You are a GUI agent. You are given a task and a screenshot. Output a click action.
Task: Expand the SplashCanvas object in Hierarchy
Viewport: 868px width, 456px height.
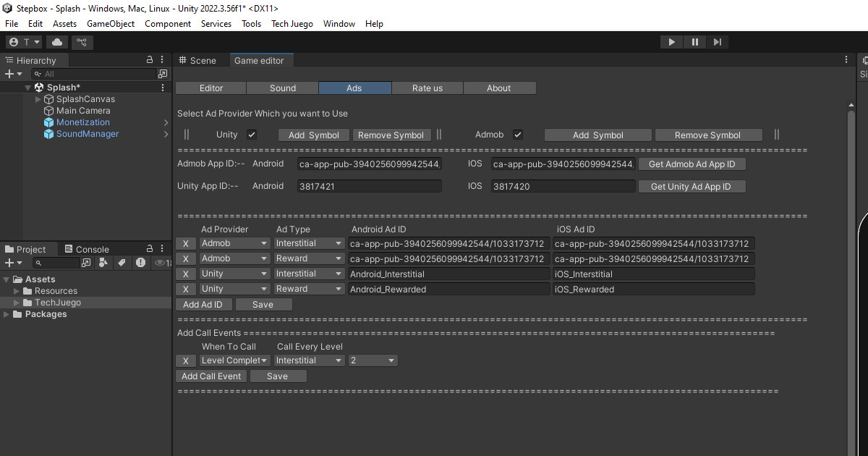(38, 99)
